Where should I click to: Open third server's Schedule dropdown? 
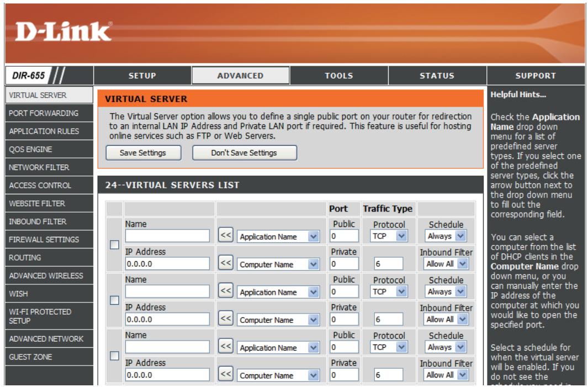[x=446, y=347]
